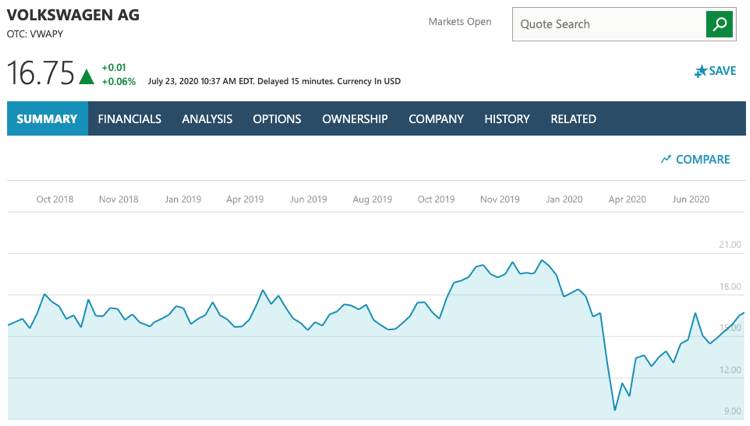Select Jun 2020 on chart timeline
This screenshot has height=426, width=750.
(691, 199)
